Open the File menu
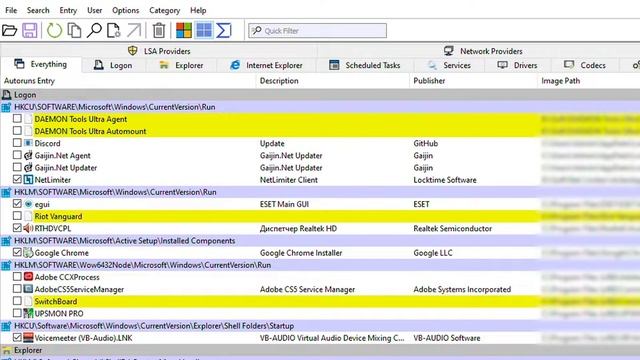 11,10
